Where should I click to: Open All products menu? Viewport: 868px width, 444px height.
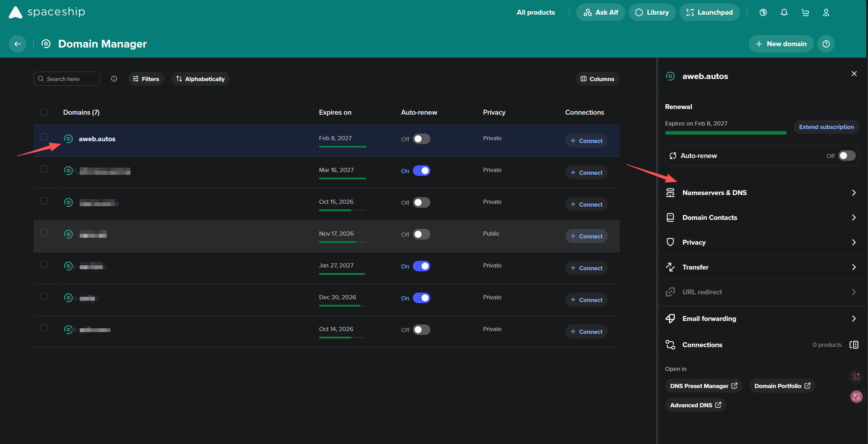point(536,13)
